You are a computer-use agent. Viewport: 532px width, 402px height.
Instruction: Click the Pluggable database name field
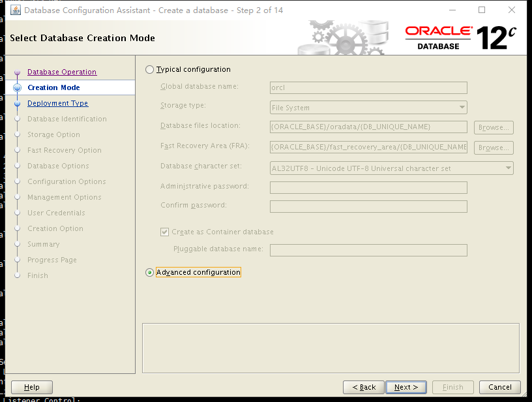[x=368, y=250]
